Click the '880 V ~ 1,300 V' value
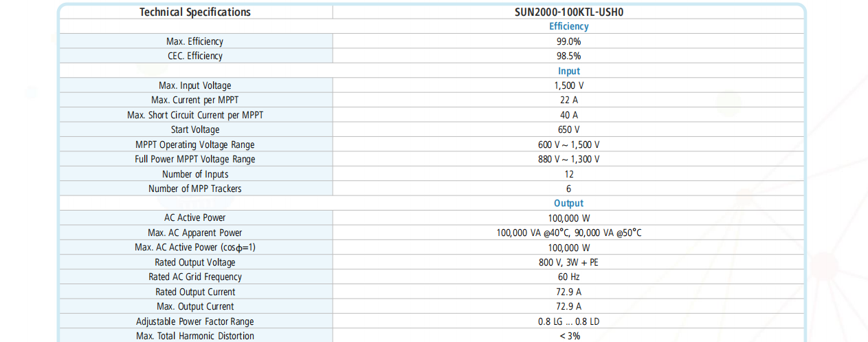Viewport: 868px width, 342px height. pyautogui.click(x=569, y=159)
